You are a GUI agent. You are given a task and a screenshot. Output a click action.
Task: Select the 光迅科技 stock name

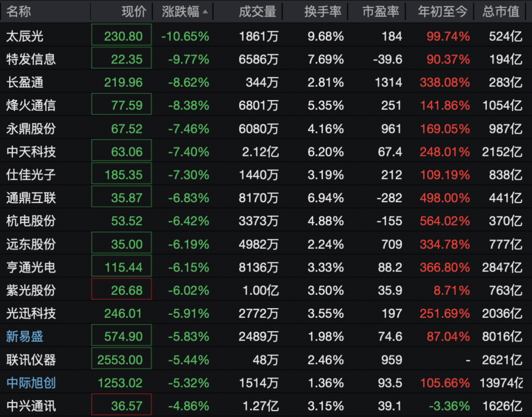31,313
